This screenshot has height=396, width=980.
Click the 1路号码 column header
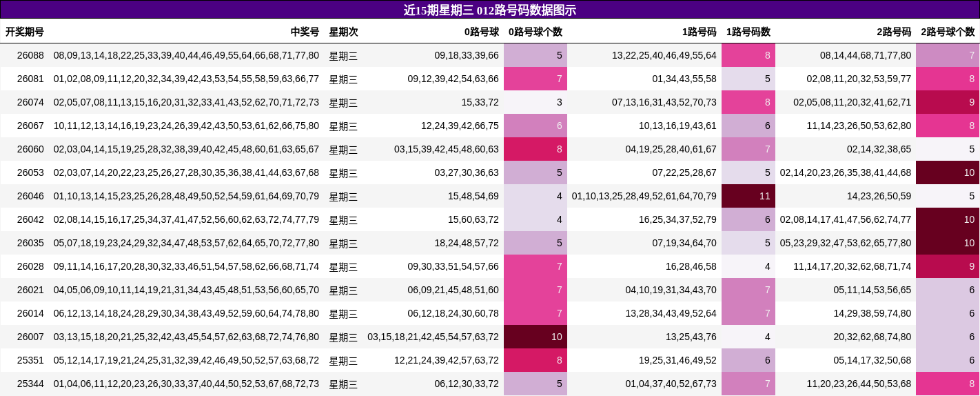pyautogui.click(x=699, y=32)
